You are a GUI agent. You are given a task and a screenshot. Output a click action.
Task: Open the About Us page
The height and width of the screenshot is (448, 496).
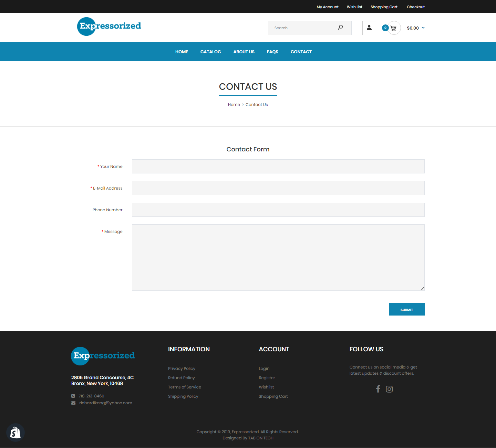click(244, 52)
